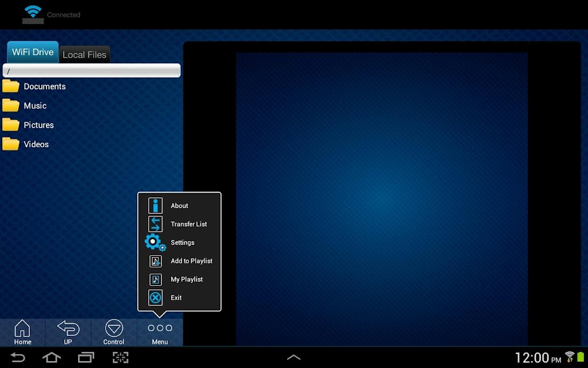Click the Documents folder name
Screen dimensions: 588x368
45,86
